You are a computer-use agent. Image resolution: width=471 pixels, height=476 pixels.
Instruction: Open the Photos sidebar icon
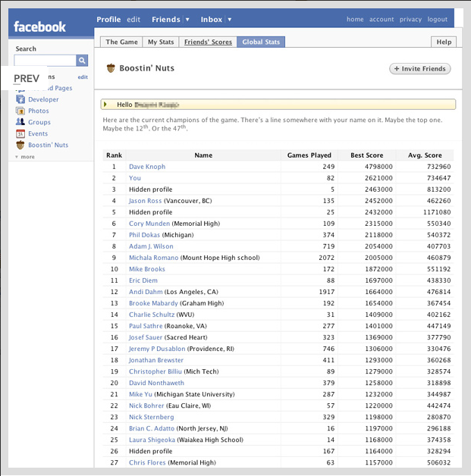click(x=20, y=111)
